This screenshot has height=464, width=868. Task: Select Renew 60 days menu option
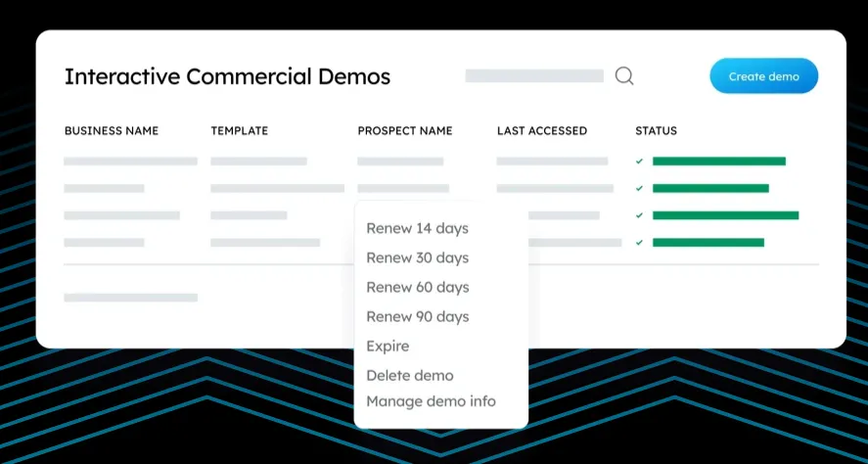418,287
